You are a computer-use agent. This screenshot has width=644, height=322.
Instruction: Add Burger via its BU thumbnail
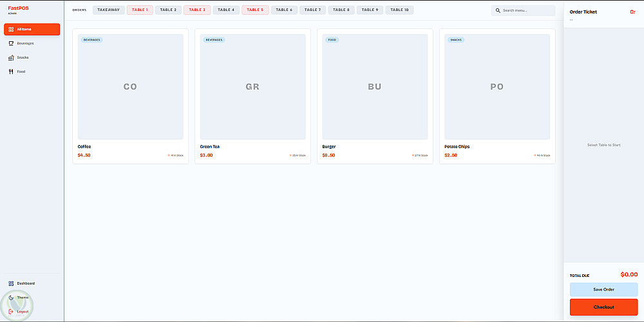375,87
